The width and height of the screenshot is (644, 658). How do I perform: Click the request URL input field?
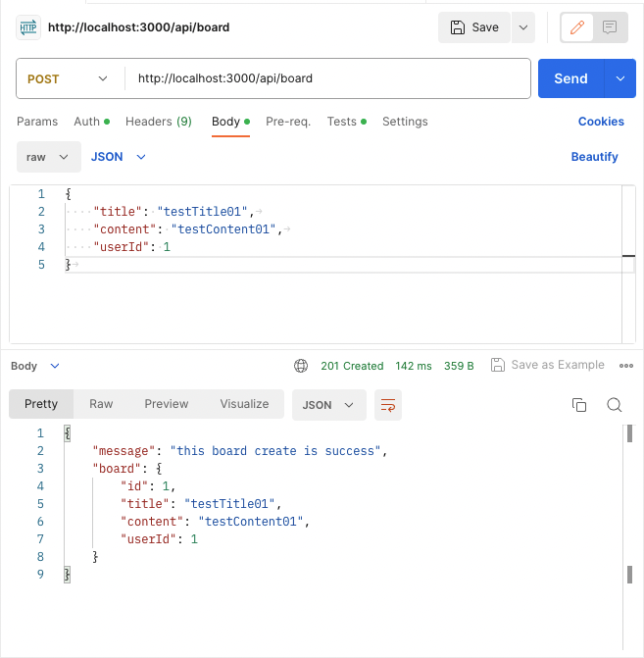tap(327, 78)
